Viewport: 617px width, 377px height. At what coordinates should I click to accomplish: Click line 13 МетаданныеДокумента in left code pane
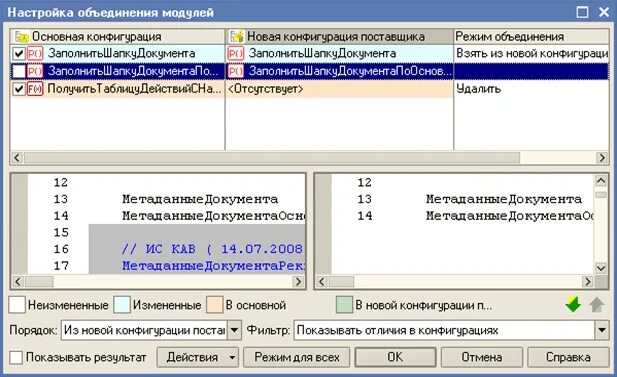coord(200,199)
